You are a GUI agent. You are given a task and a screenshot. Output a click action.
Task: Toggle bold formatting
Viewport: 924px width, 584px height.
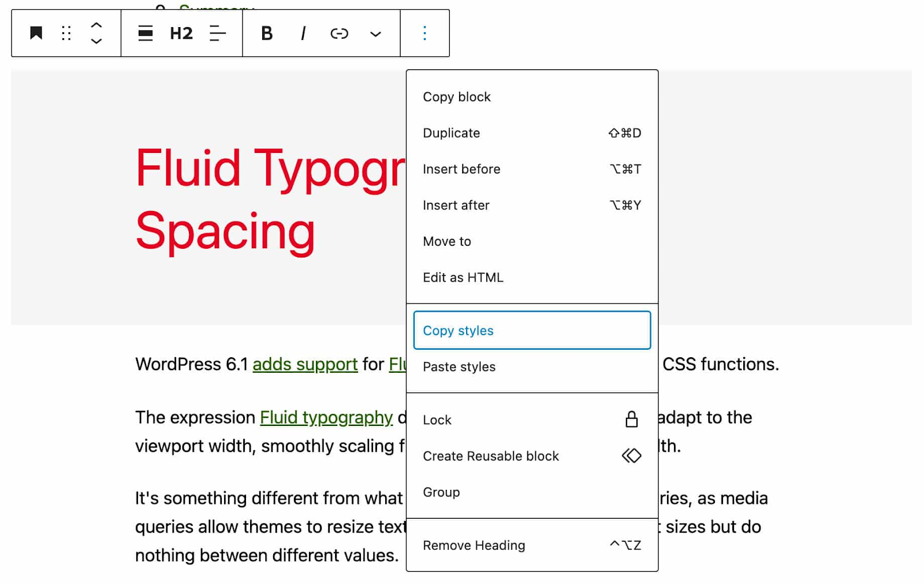267,33
